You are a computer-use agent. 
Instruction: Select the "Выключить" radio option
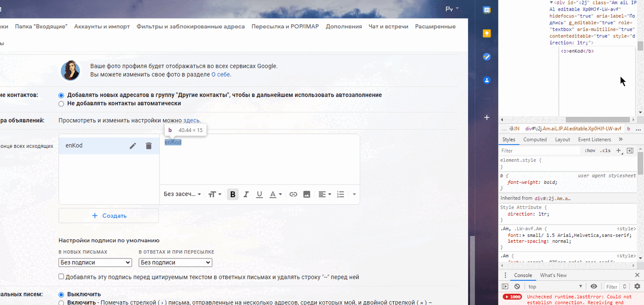point(61,294)
